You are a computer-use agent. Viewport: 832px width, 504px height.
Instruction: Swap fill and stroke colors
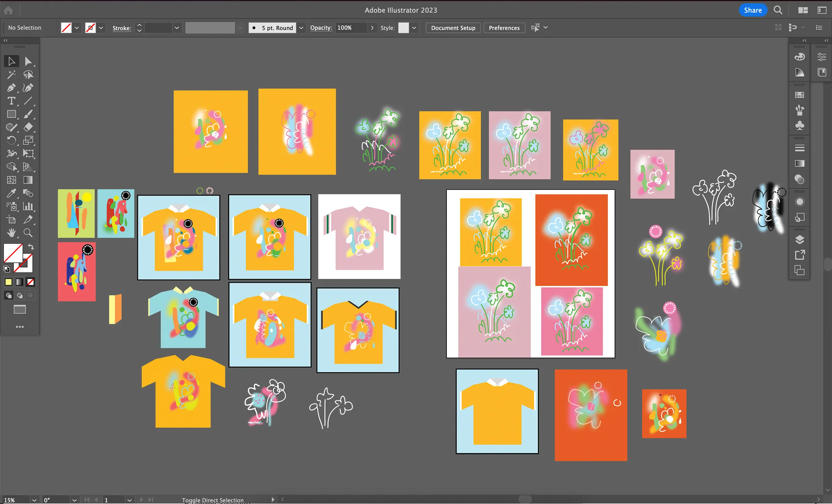(31, 247)
